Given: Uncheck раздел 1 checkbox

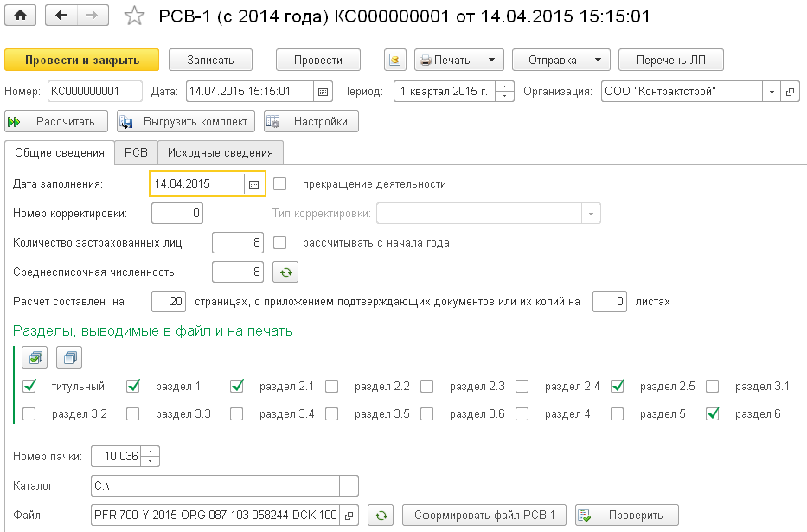Looking at the screenshot, I should (133, 386).
